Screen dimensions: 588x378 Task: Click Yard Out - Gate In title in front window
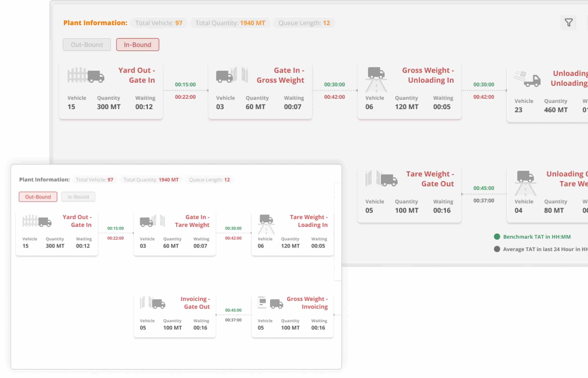point(77,221)
